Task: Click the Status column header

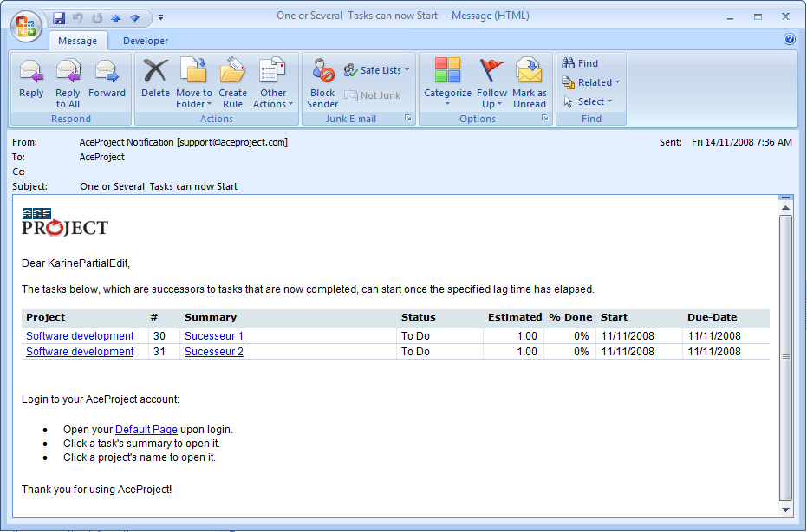Action: 419,317
